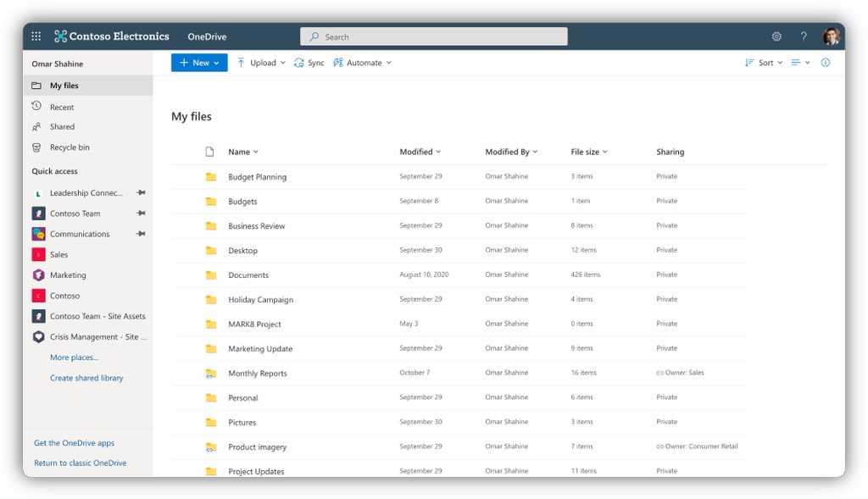Open the Documents folder
Viewport: 868px width, 499px height.
point(248,275)
